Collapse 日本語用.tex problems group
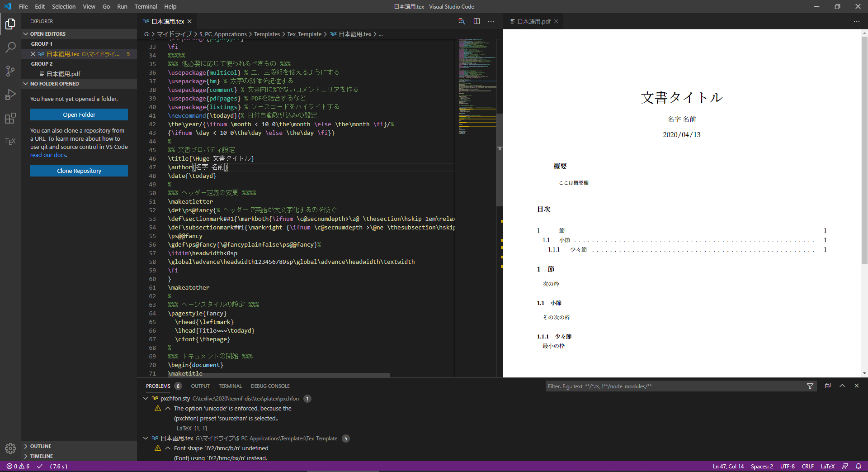This screenshot has height=472, width=868. (146, 439)
